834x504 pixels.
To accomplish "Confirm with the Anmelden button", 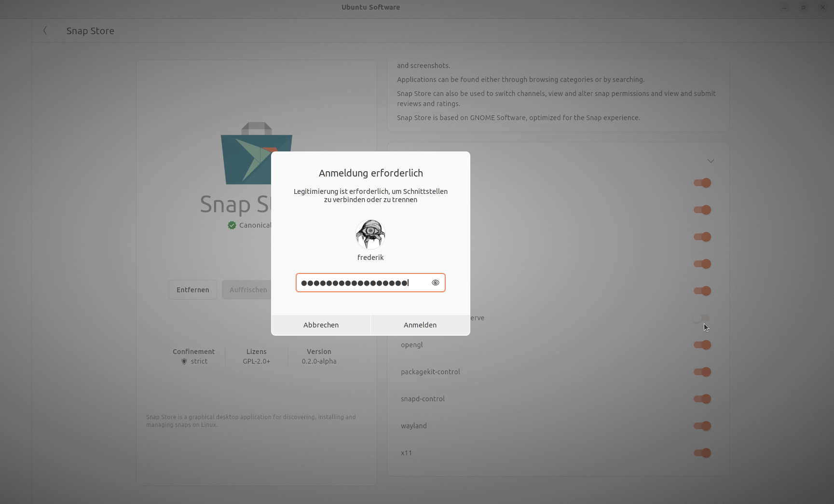I will click(420, 325).
